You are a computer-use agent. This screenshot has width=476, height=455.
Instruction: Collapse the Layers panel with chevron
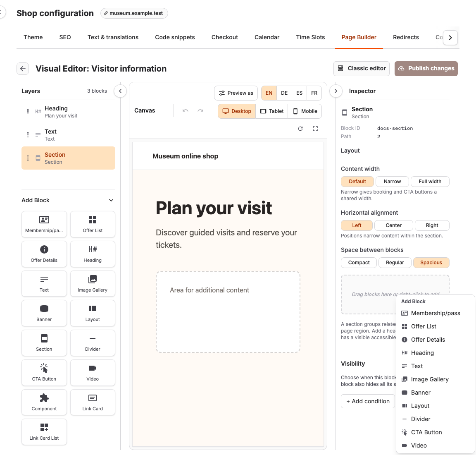[x=120, y=91]
